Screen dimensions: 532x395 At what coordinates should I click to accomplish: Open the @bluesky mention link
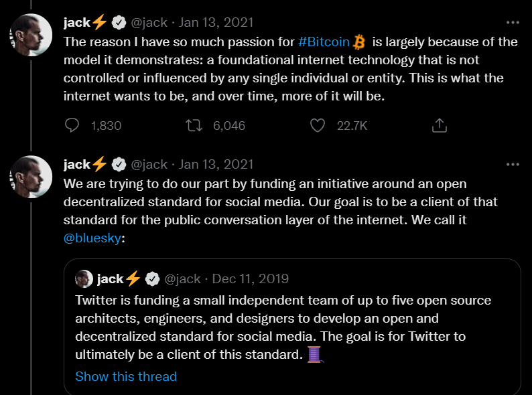[x=93, y=238]
